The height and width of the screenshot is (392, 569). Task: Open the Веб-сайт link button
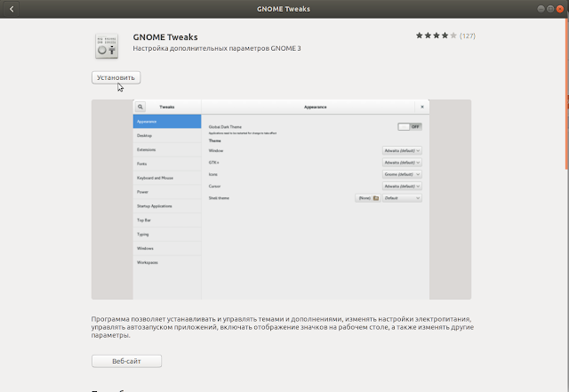[x=126, y=361]
